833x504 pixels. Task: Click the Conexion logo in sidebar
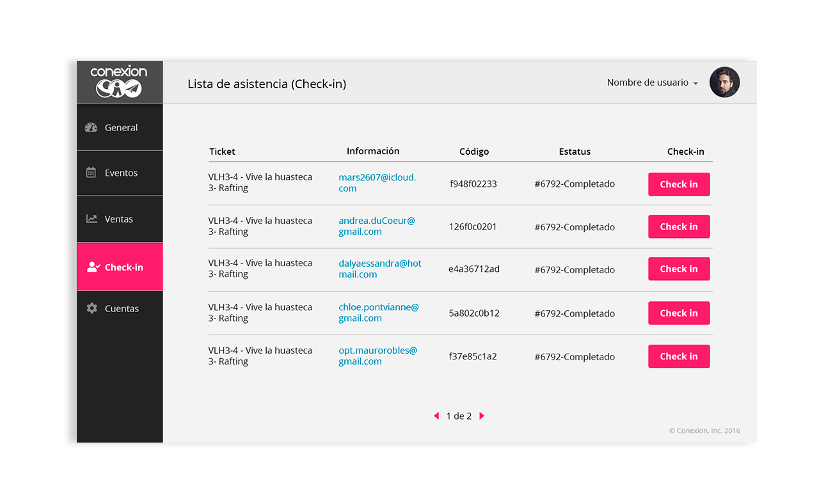point(119,82)
